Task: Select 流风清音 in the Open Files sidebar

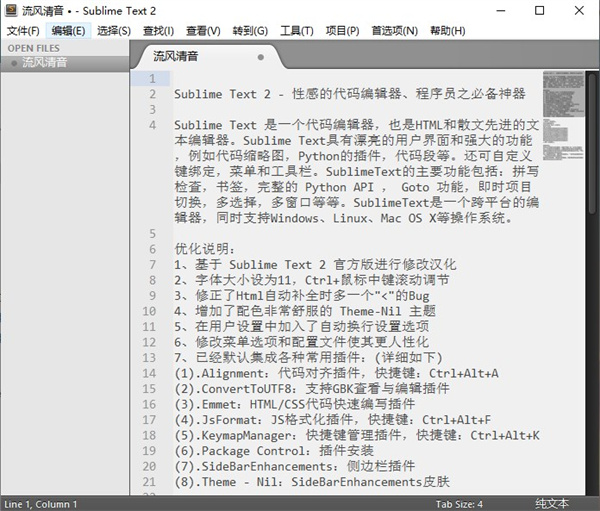Action: (x=64, y=63)
